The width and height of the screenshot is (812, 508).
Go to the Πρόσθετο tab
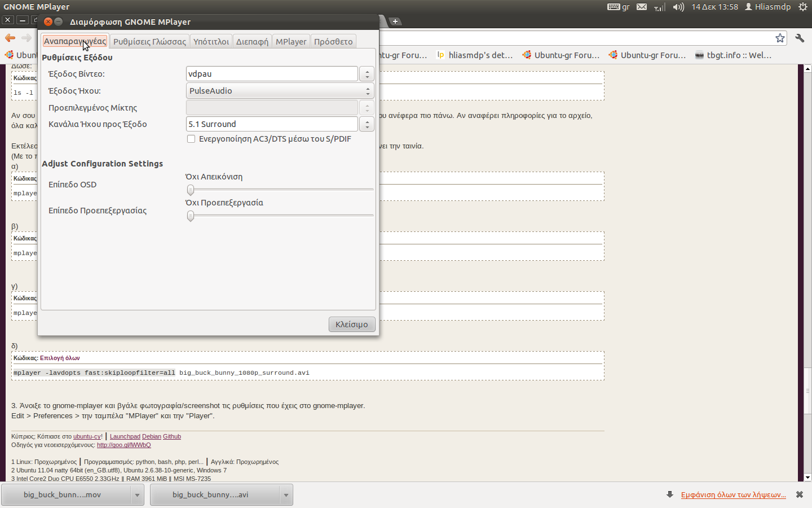pos(333,42)
